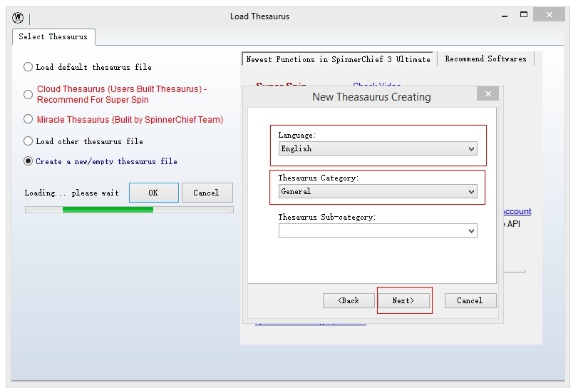Expand the Thesaurus Category dropdown

377,191
